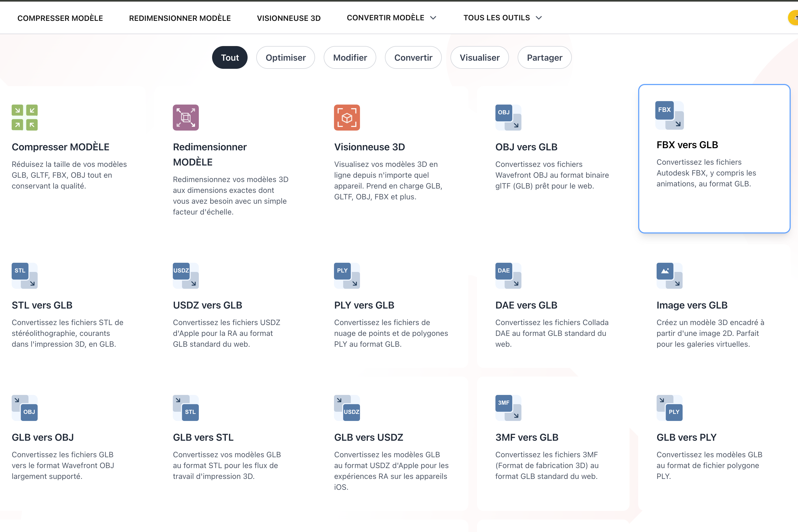
Task: Click the green Compresser MODÈLE arrows icon
Action: tap(24, 117)
